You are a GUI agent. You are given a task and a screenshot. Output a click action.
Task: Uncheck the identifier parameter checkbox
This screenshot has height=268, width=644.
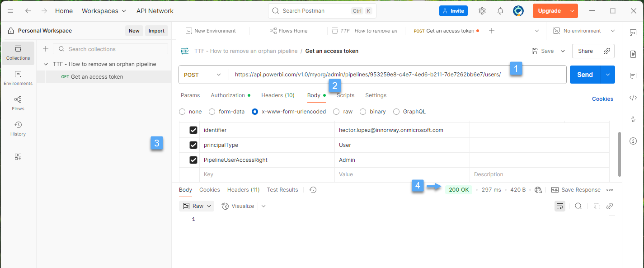193,130
